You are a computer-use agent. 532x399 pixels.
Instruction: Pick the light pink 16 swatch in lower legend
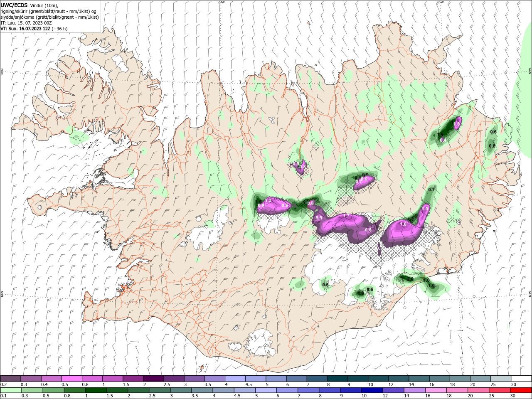(x=436, y=390)
